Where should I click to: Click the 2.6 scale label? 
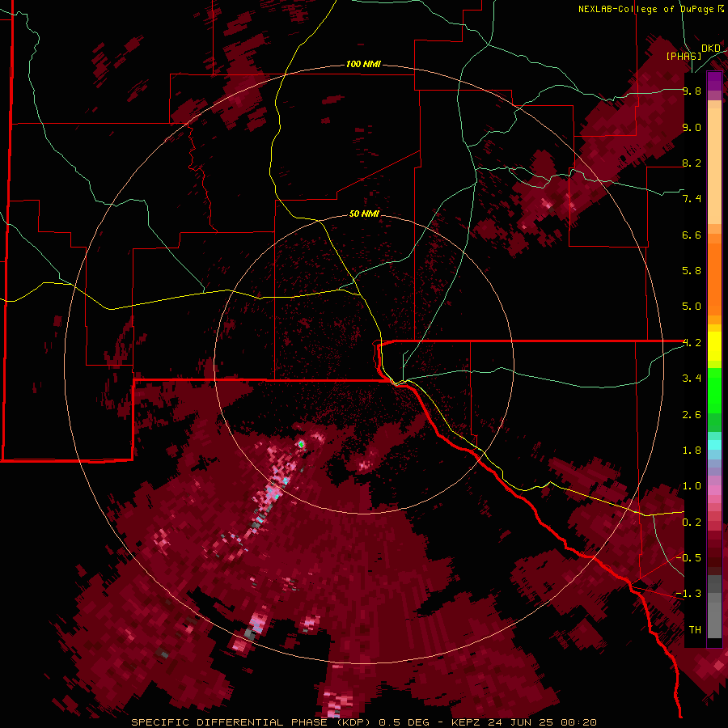(692, 415)
